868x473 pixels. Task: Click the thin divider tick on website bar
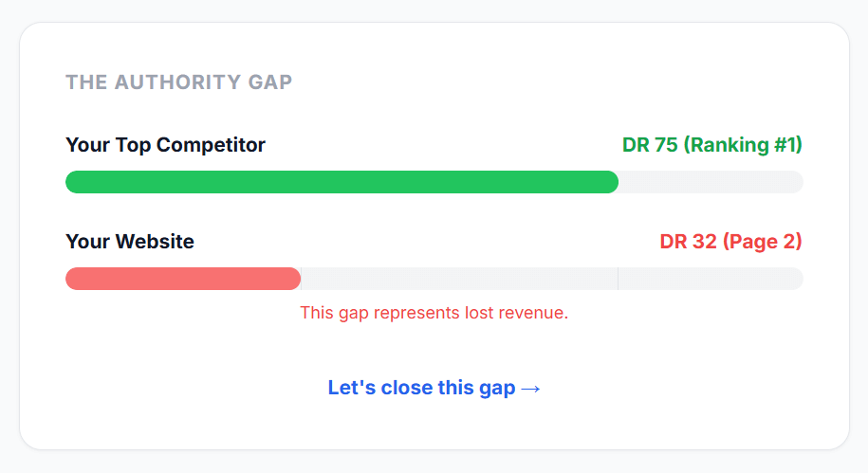pyautogui.click(x=618, y=279)
